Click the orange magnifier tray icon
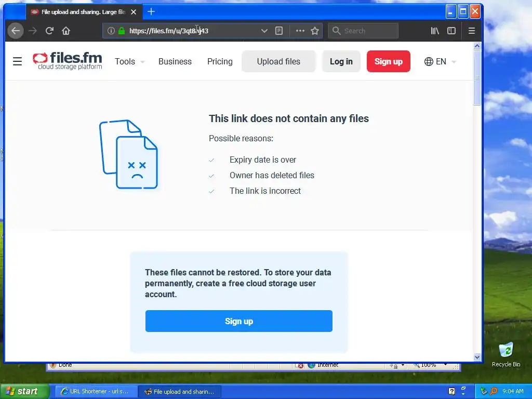Screen dimensions: 532x399 (x=494, y=391)
